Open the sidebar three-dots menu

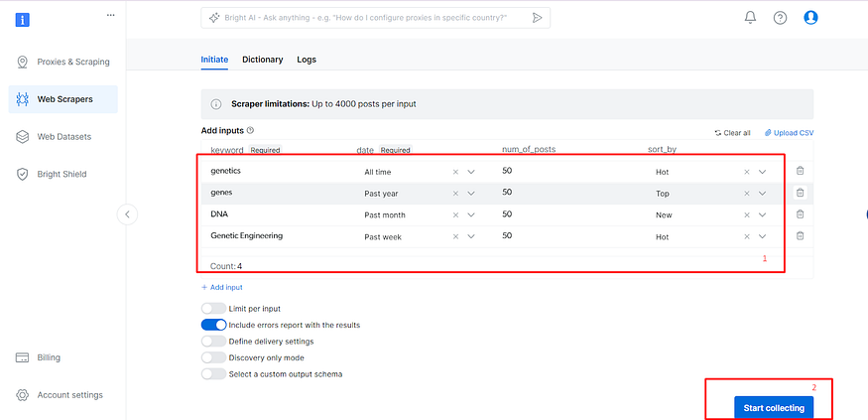[x=111, y=15]
